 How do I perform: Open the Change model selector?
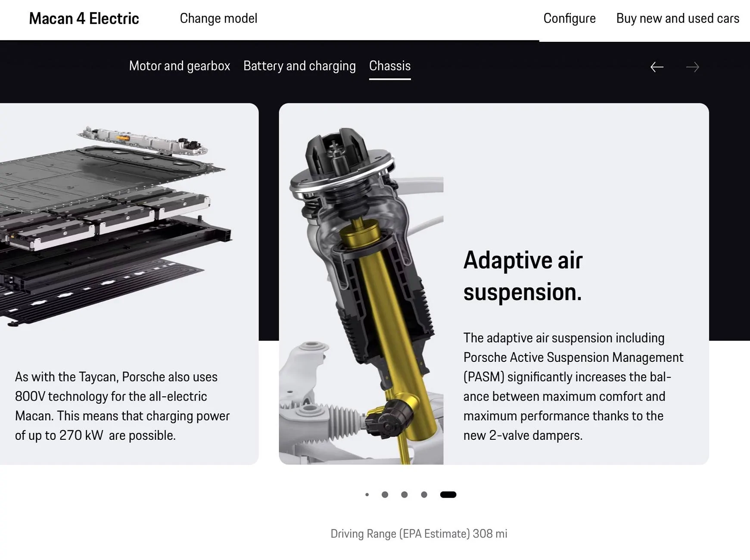click(218, 19)
